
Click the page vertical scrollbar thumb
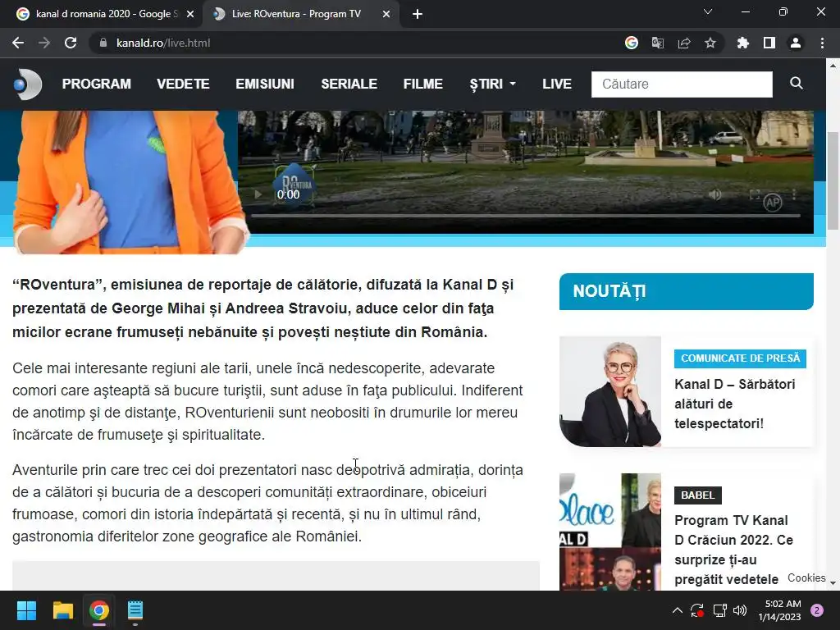[x=833, y=180]
